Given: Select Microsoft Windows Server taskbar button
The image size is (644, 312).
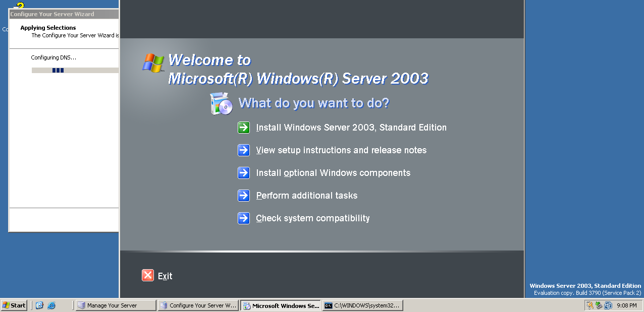Looking at the screenshot, I should (281, 305).
